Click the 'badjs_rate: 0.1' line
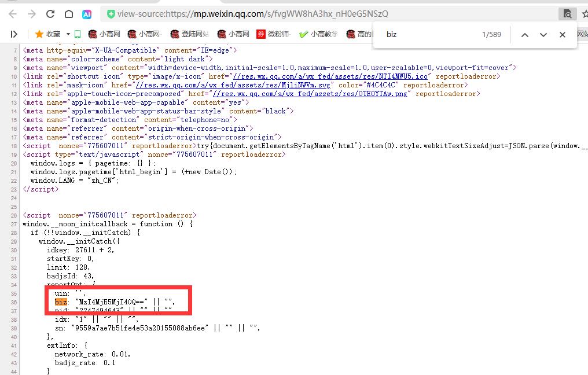588x375 pixels. pyautogui.click(x=85, y=363)
